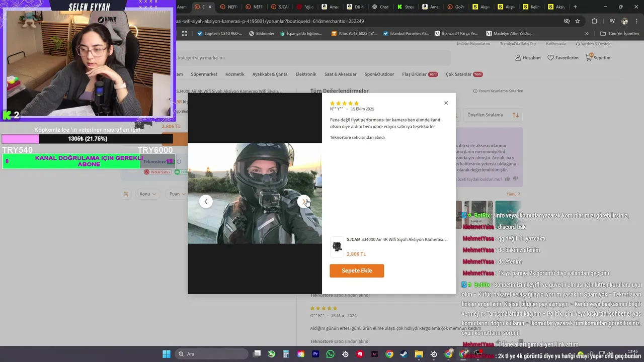Image resolution: width=644 pixels, height=362 pixels.
Task: Open Valorant icon in taskbar
Action: [x=374, y=354]
